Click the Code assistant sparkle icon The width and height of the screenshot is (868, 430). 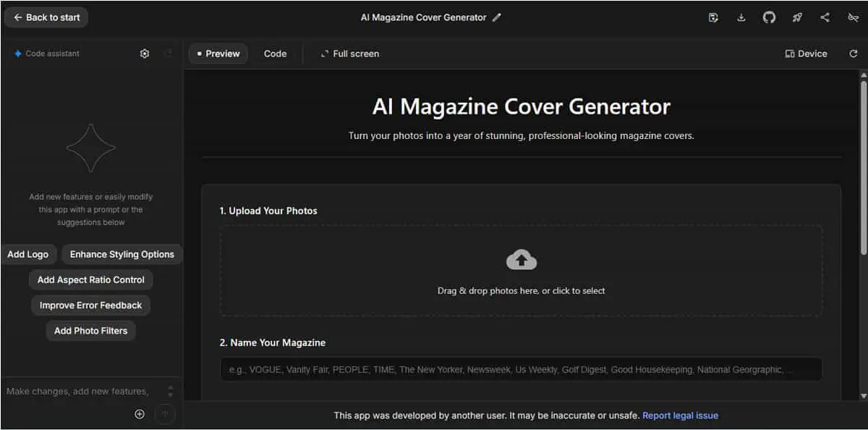[x=18, y=54]
